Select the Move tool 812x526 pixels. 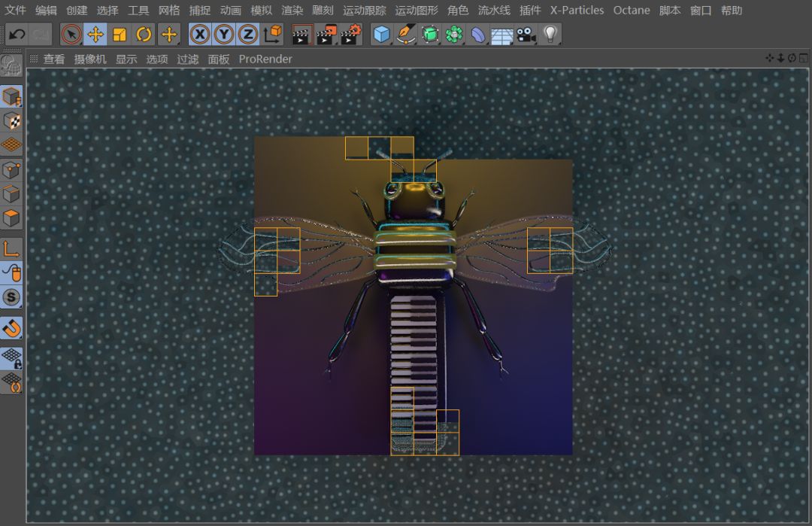[x=95, y=34]
